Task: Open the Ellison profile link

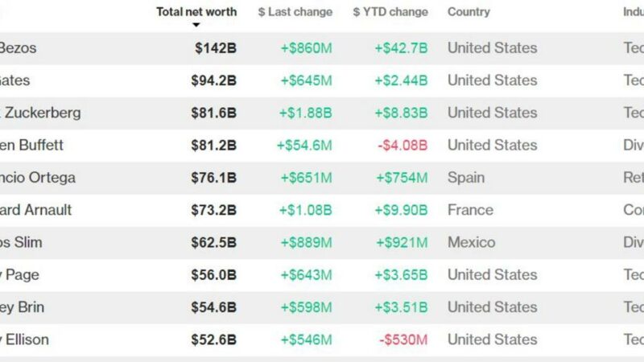Action: pos(24,339)
